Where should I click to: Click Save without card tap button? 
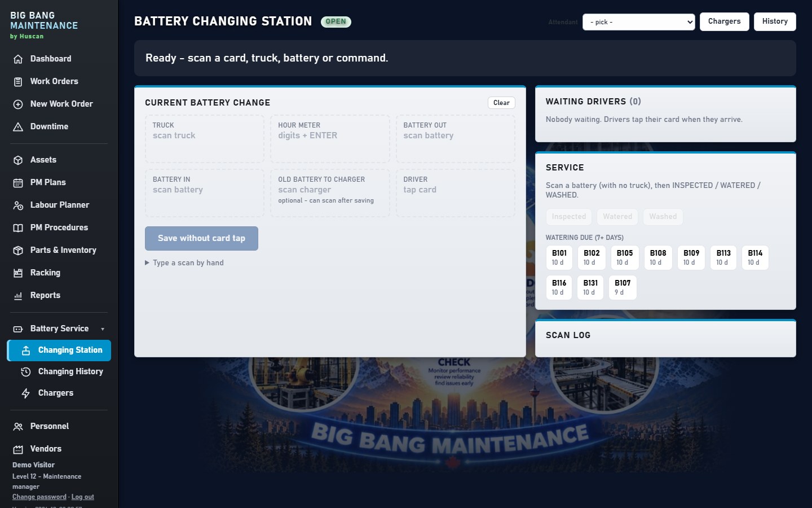[201, 238]
